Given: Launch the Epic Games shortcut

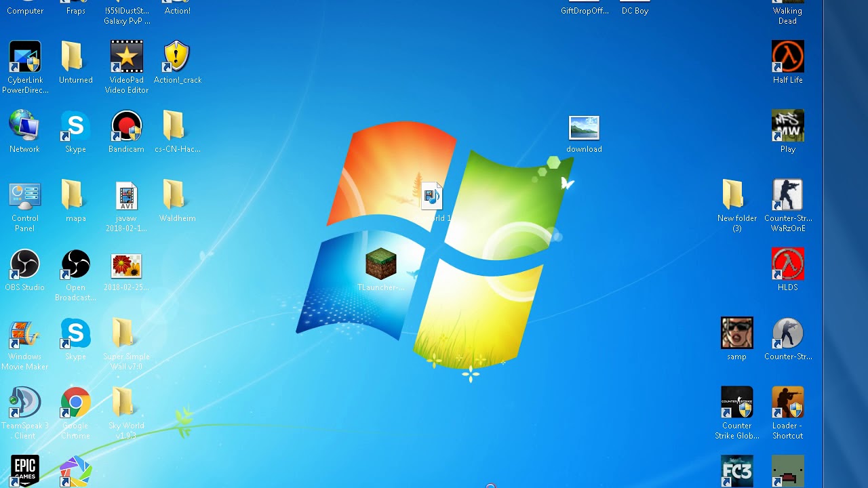Looking at the screenshot, I should (x=25, y=471).
